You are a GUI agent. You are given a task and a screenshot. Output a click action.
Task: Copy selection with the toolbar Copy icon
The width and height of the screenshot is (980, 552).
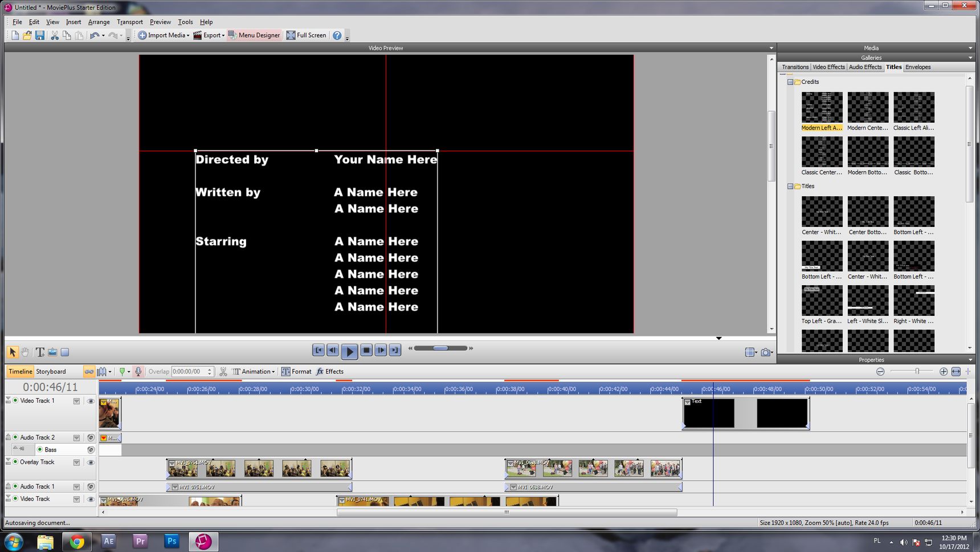point(67,35)
